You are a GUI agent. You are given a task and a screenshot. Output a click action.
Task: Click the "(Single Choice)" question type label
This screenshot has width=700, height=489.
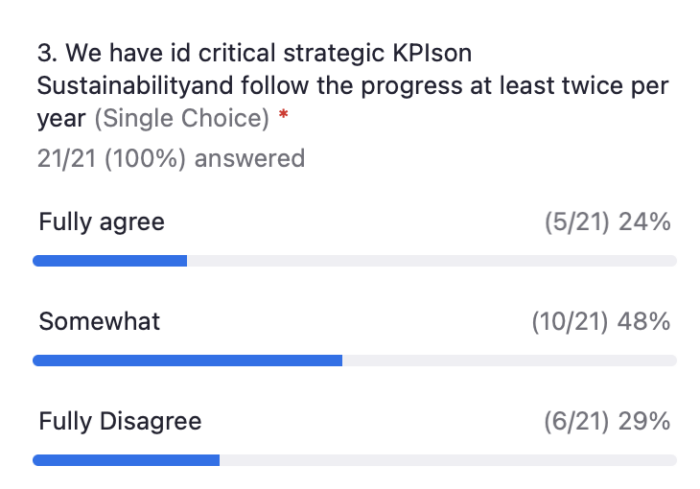182,118
